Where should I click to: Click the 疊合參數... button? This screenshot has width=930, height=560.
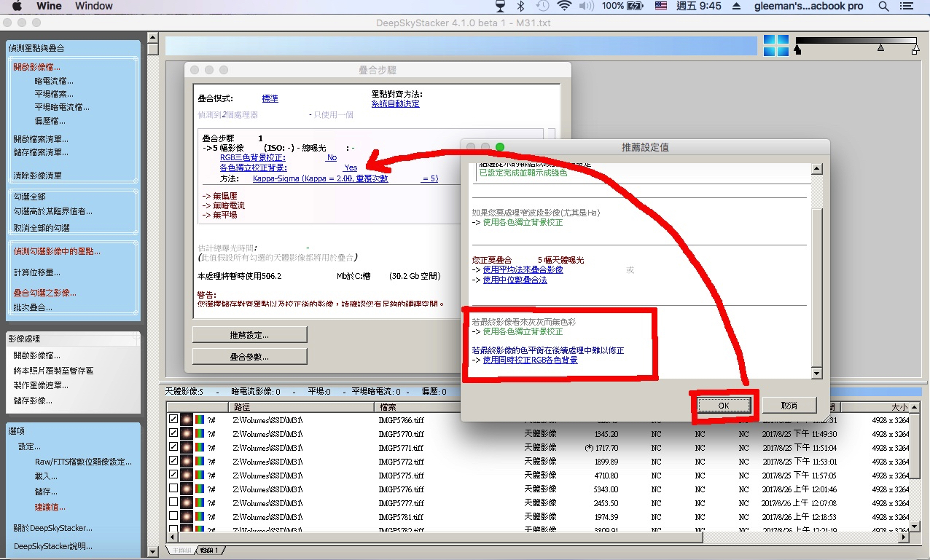click(249, 357)
